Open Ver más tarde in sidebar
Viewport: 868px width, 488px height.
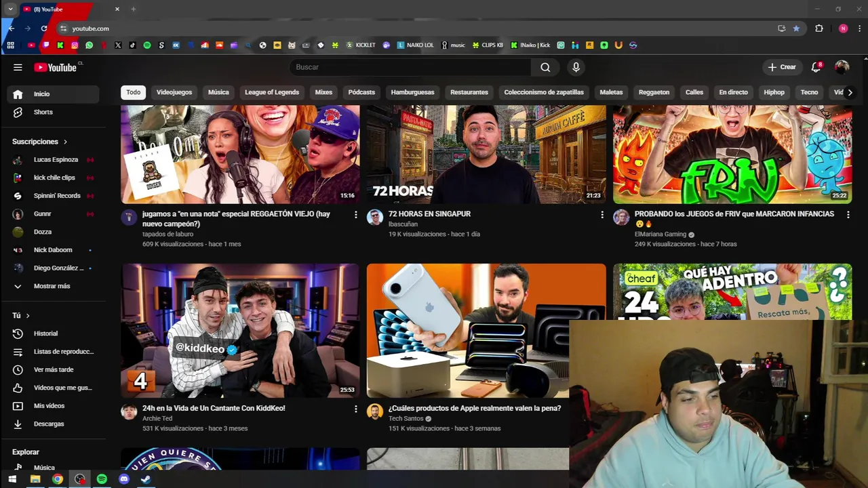point(53,369)
